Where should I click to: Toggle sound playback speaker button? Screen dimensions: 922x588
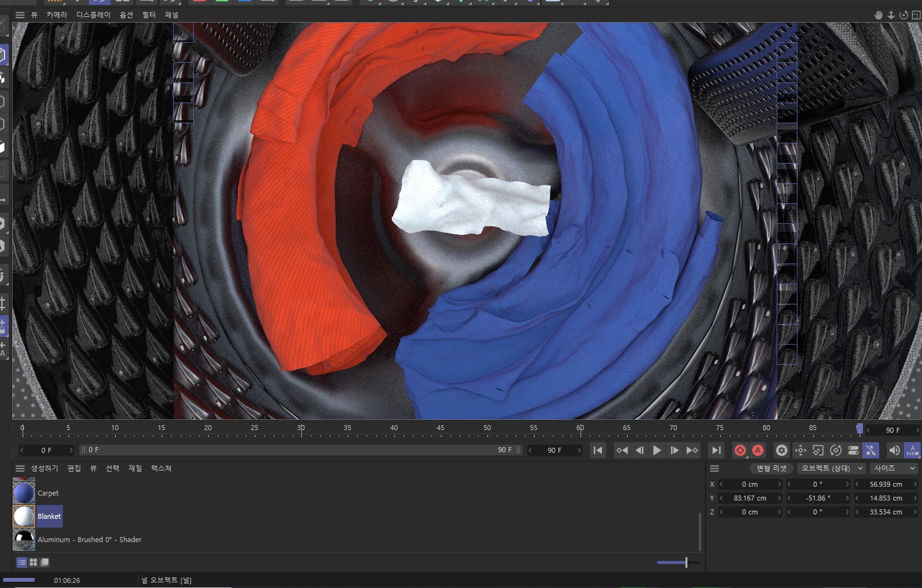click(894, 450)
